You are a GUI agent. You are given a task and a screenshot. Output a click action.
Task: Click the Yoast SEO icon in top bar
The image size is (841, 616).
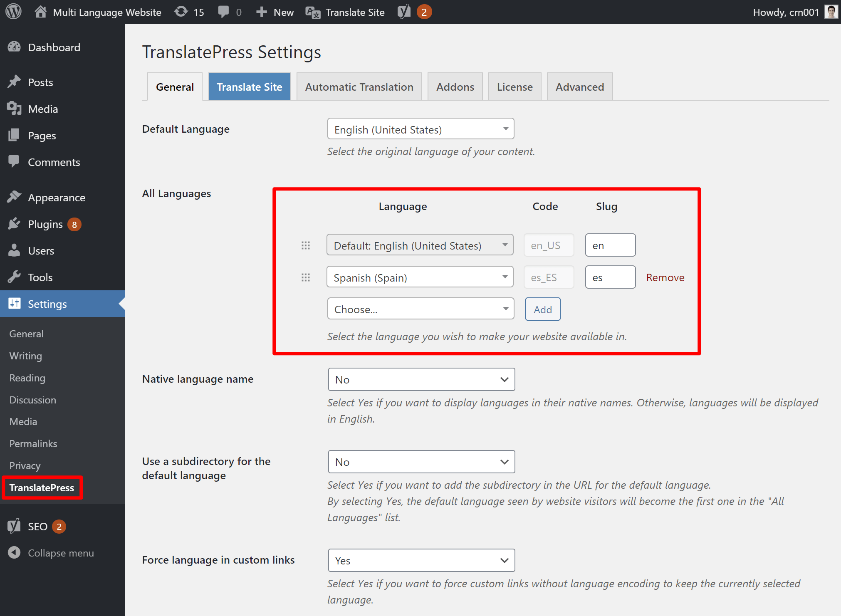point(404,12)
